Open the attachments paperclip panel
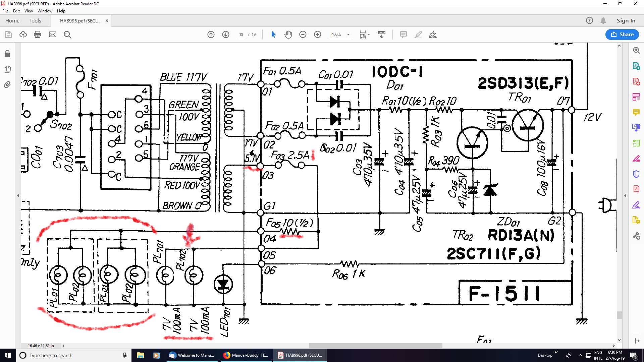 tap(7, 85)
